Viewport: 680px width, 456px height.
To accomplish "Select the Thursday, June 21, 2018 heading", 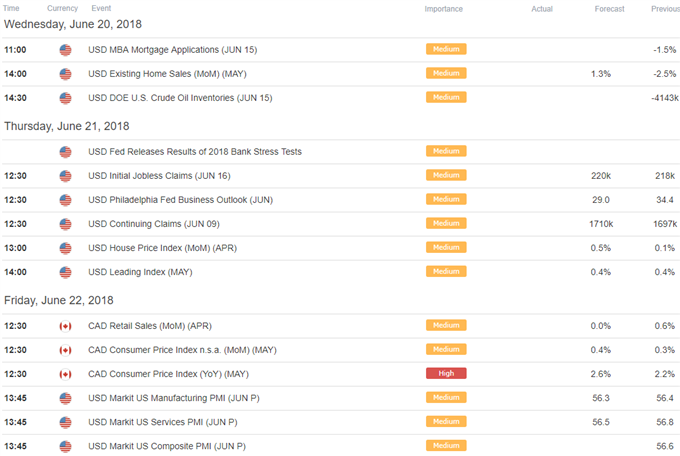I will pyautogui.click(x=67, y=126).
